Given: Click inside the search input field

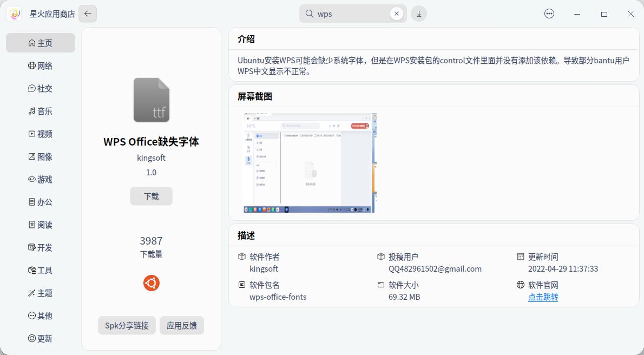Looking at the screenshot, I should click(x=352, y=13).
